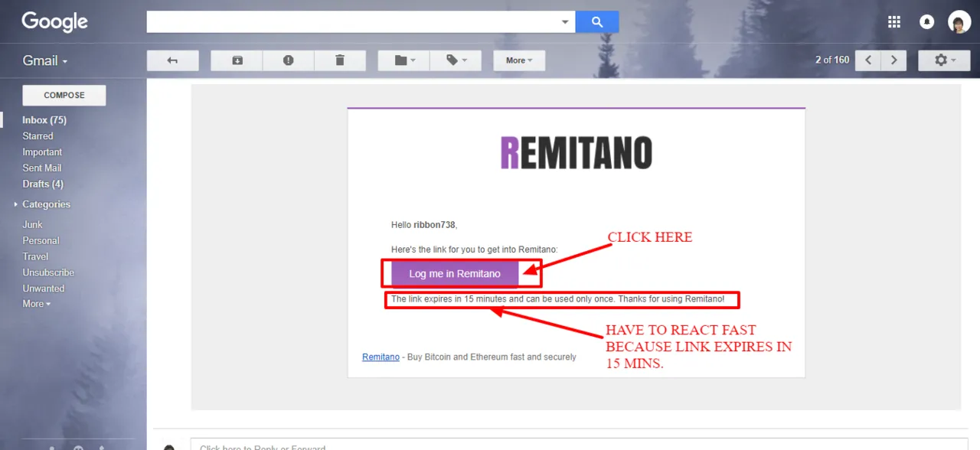Open the Inbox (75) folder
This screenshot has height=450, width=980.
coord(44,120)
